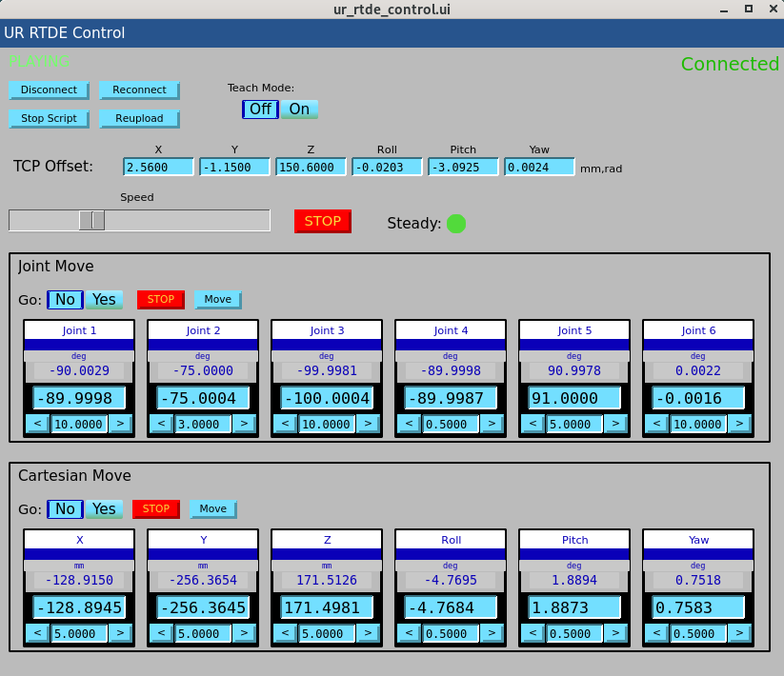Screen dimensions: 784x676
Task: Edit Cartesian Y step size field
Action: pos(203,633)
